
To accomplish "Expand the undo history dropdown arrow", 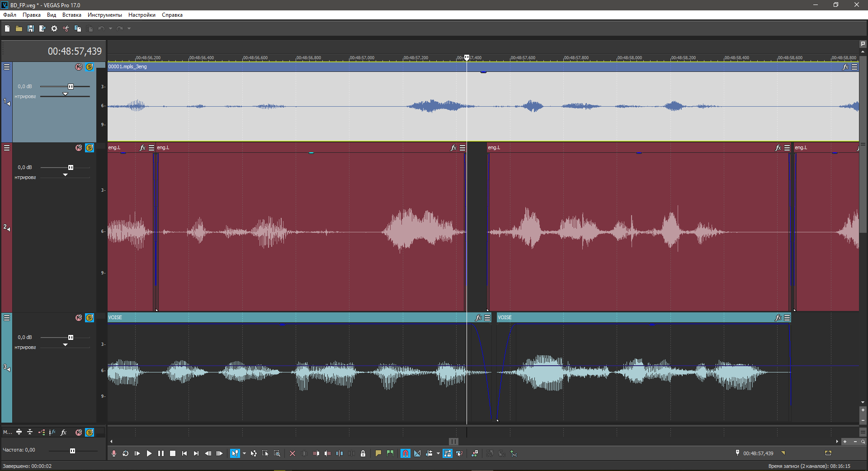I will (110, 28).
